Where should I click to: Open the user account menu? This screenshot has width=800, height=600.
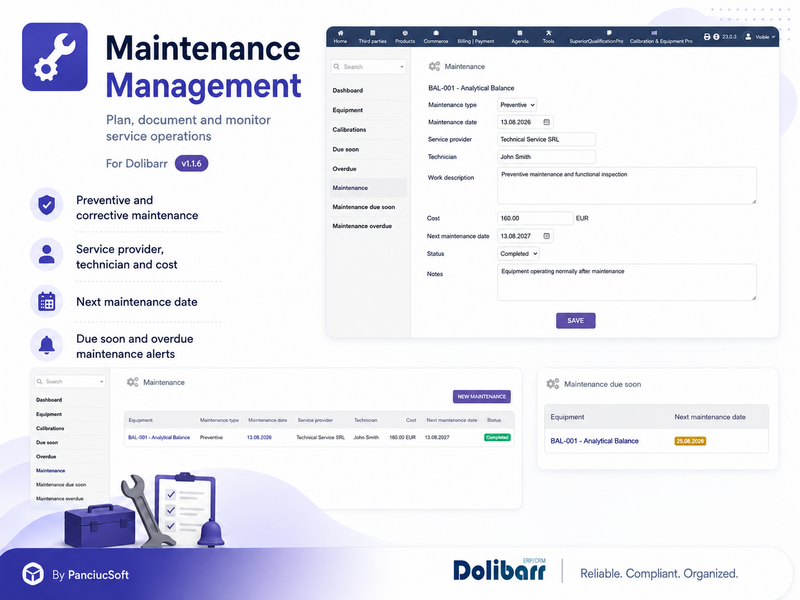[x=759, y=37]
